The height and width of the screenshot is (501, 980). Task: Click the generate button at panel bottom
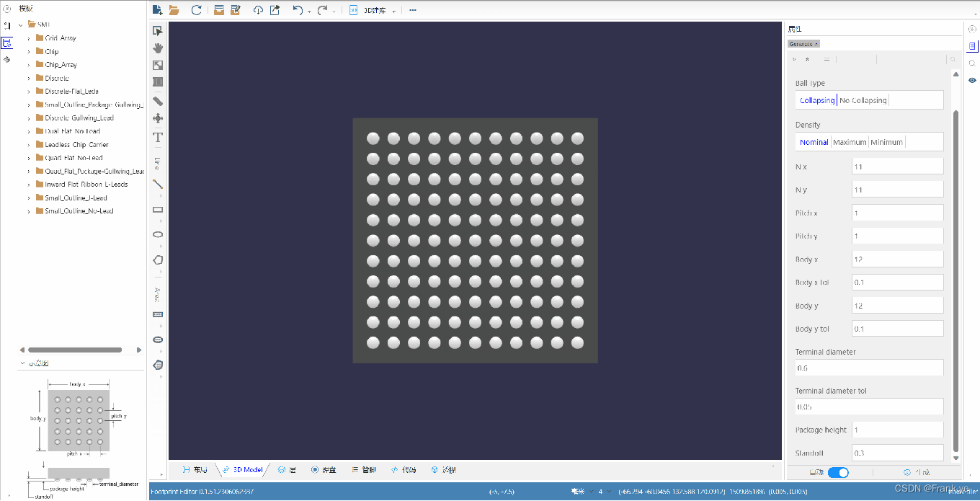pyautogui.click(x=917, y=472)
